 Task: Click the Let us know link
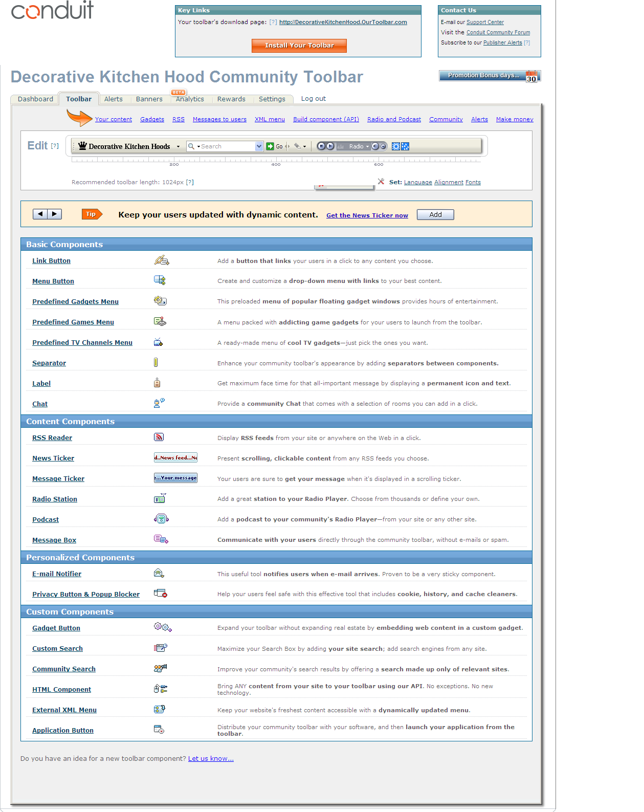211,759
